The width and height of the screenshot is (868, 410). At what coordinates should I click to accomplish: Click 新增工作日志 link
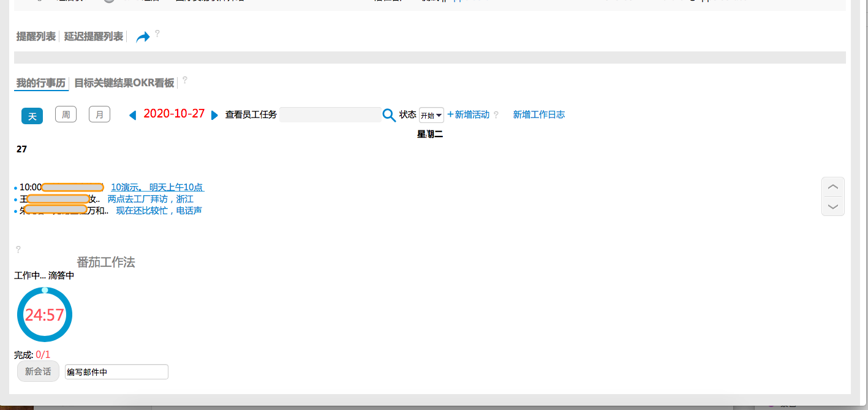[x=539, y=114]
